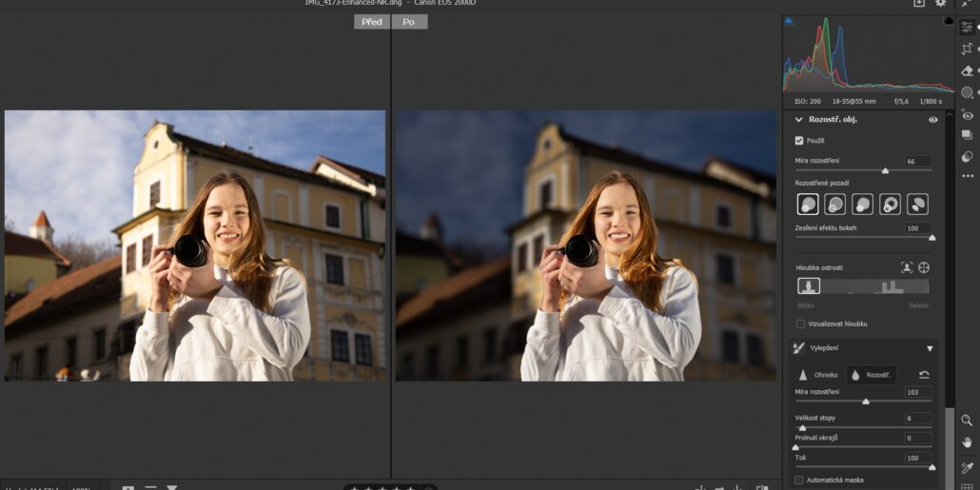Open the layers stack tool
The image size is (980, 490).
coord(967,135)
